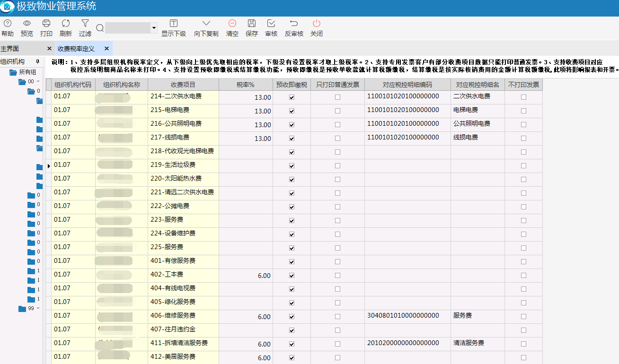This screenshot has width=619, height=364.
Task: Check 只打印普通发票 for 406-维修服务费
Action: coord(337,317)
